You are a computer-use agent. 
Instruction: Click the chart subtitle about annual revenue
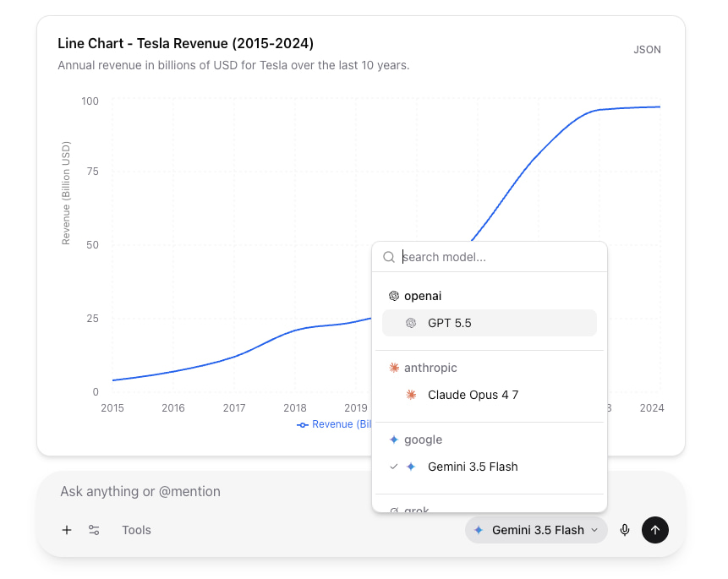[x=233, y=65]
